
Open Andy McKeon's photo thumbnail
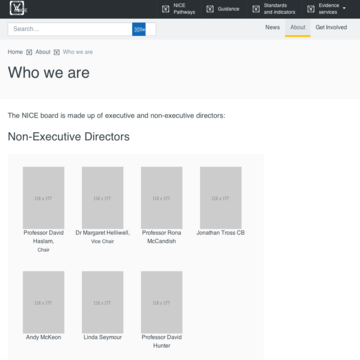[x=43, y=302]
